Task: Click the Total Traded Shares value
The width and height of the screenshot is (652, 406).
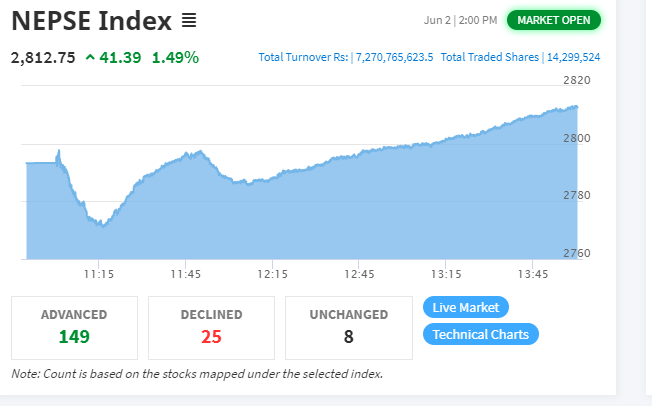Action: 573,57
